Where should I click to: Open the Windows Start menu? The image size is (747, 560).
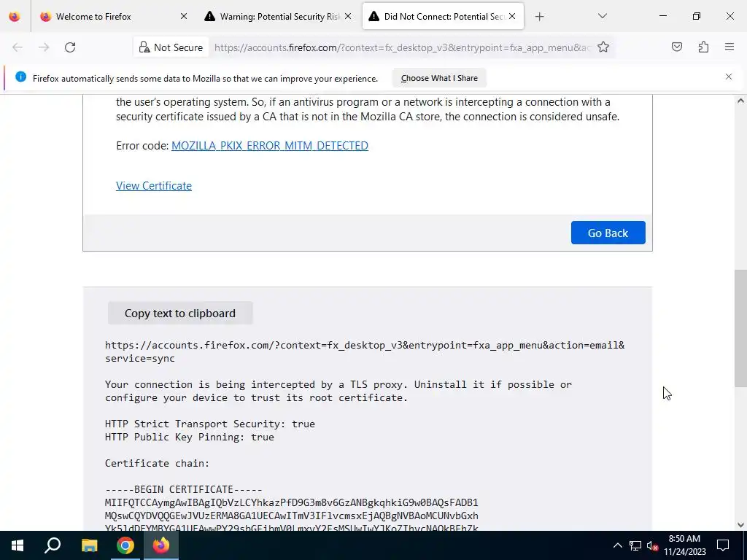(18, 545)
